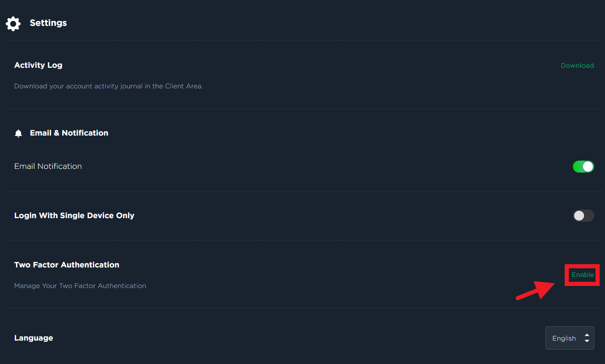Click the bell icon beside Email & Notification

[x=18, y=133]
